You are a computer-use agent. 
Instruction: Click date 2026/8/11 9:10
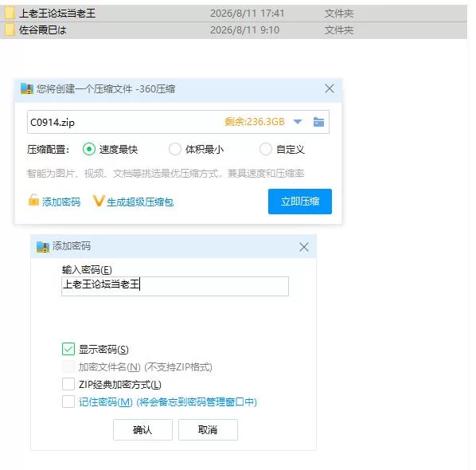pos(244,30)
